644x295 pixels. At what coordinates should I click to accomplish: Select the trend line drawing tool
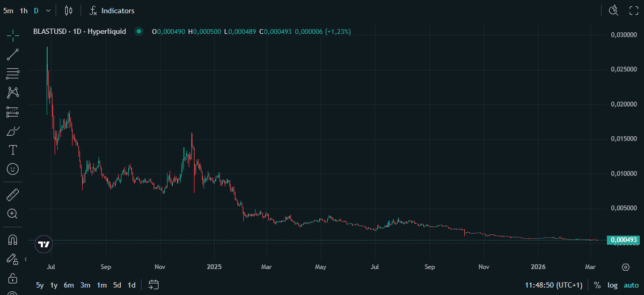(x=13, y=54)
